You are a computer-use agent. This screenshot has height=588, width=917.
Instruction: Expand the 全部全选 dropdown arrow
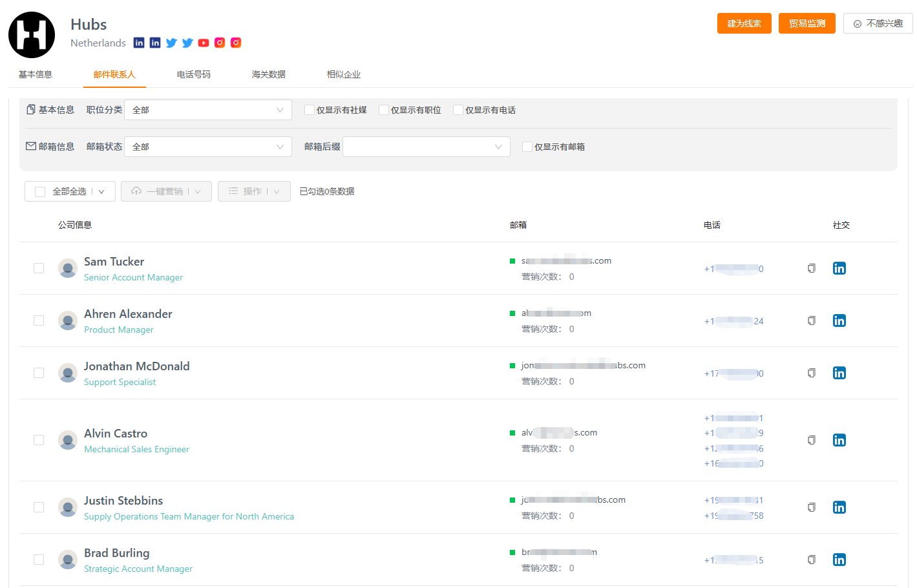(x=101, y=192)
